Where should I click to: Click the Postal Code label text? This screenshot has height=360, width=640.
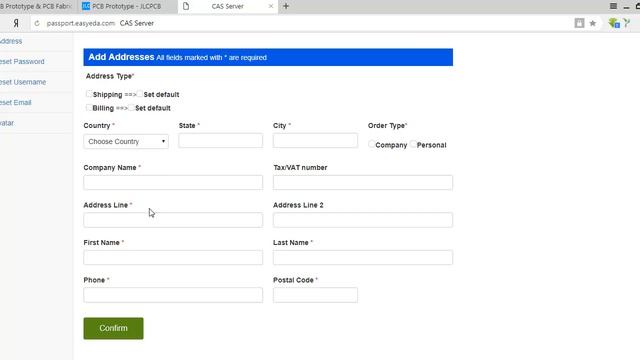tap(293, 280)
